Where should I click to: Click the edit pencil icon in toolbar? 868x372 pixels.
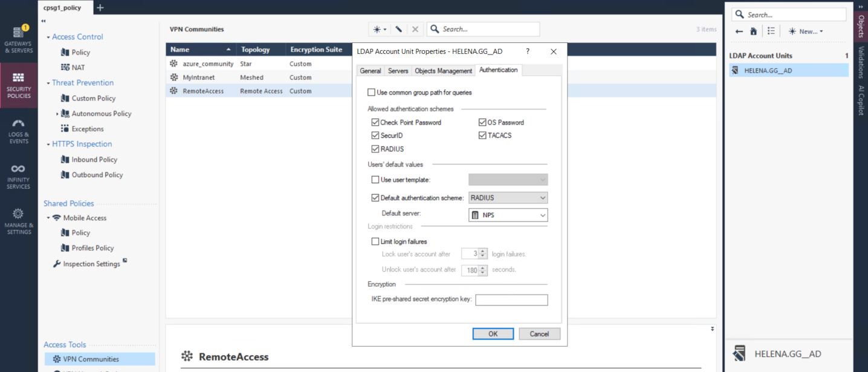[x=398, y=29]
